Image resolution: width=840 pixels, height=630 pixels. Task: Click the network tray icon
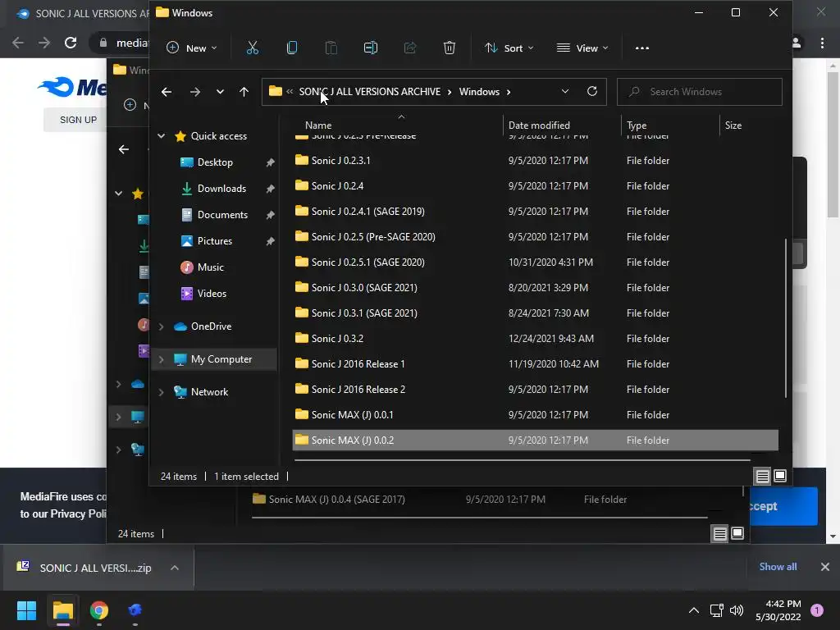tap(716, 610)
